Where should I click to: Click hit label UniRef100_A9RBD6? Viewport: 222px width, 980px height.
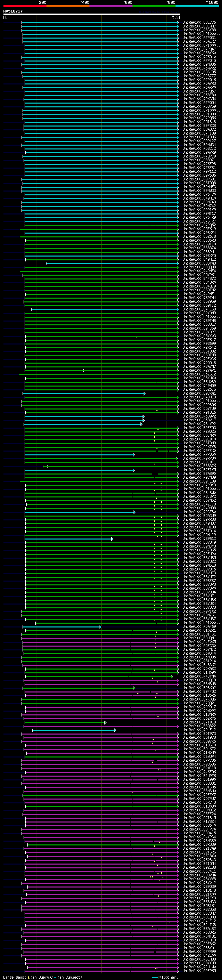(199, 405)
